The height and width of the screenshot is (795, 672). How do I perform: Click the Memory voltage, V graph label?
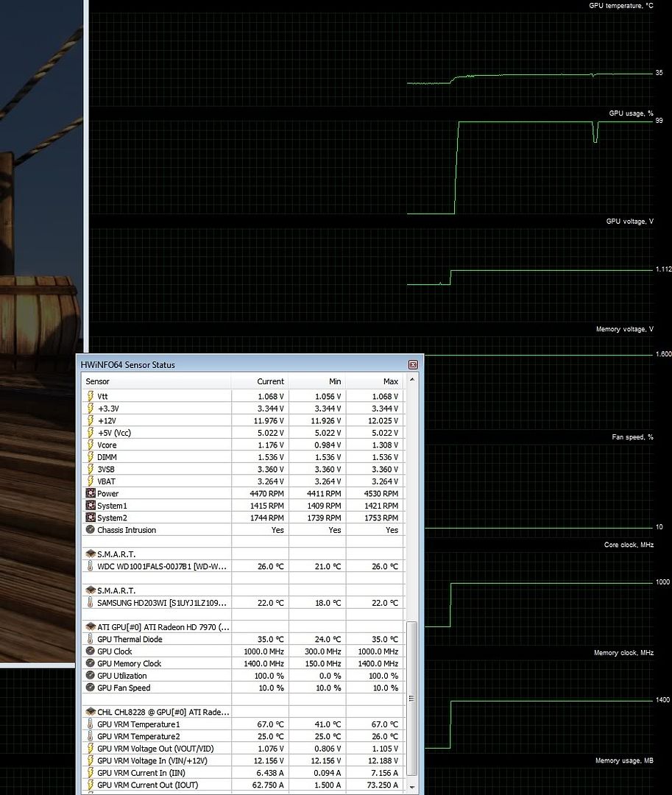pos(624,330)
